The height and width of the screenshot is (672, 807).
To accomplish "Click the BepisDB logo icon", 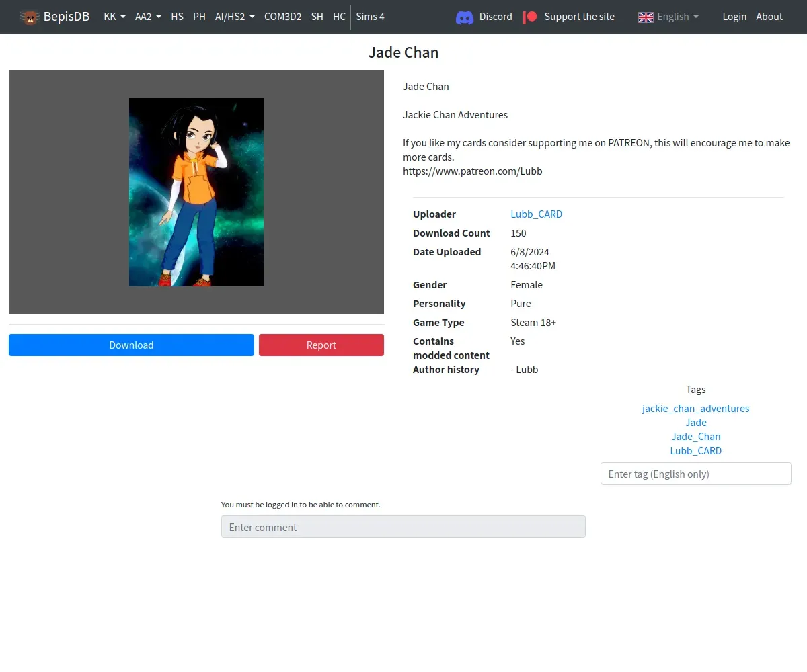I will (x=30, y=17).
